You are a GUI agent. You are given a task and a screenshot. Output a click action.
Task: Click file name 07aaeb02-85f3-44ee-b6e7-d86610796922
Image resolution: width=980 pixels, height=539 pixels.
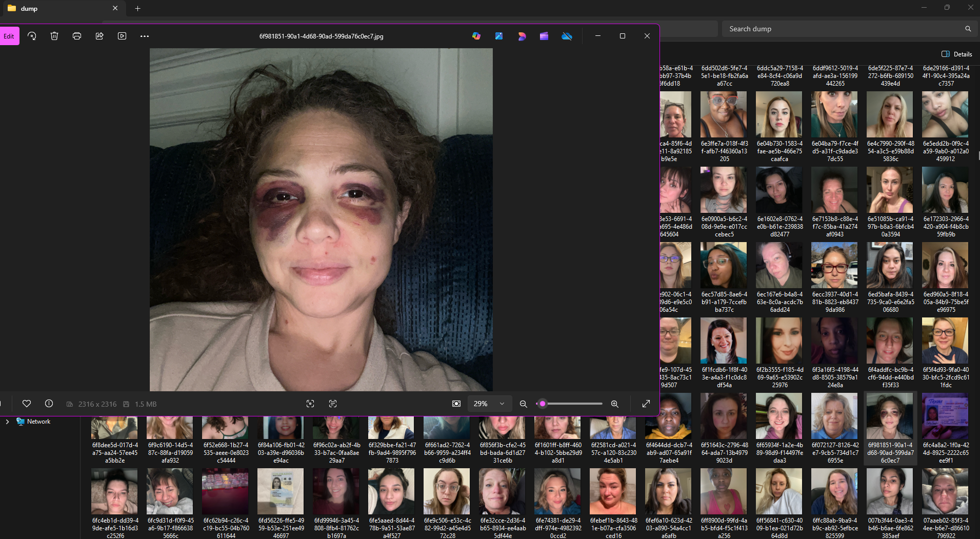946,528
